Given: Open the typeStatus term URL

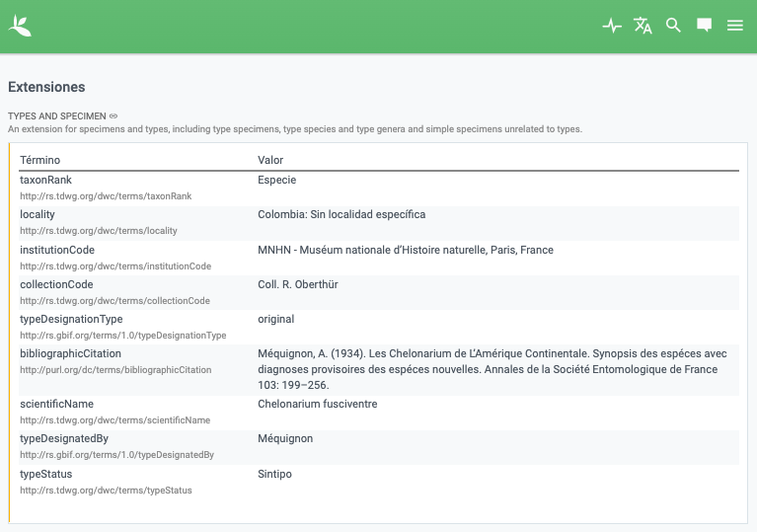Looking at the screenshot, I should pyautogui.click(x=106, y=490).
